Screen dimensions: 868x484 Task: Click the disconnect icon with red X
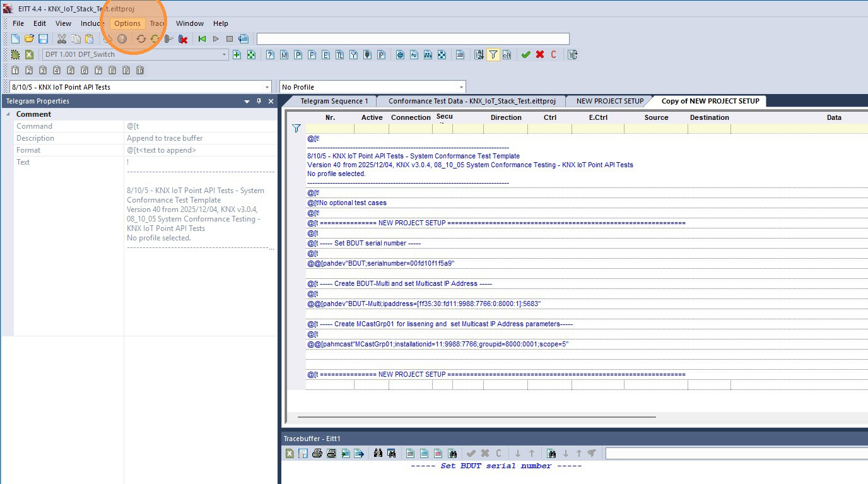click(x=183, y=39)
